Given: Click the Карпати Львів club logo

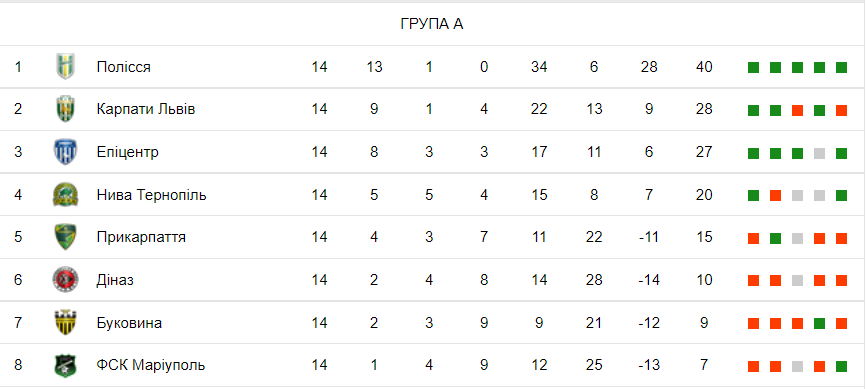Looking at the screenshot, I should click(x=66, y=109).
